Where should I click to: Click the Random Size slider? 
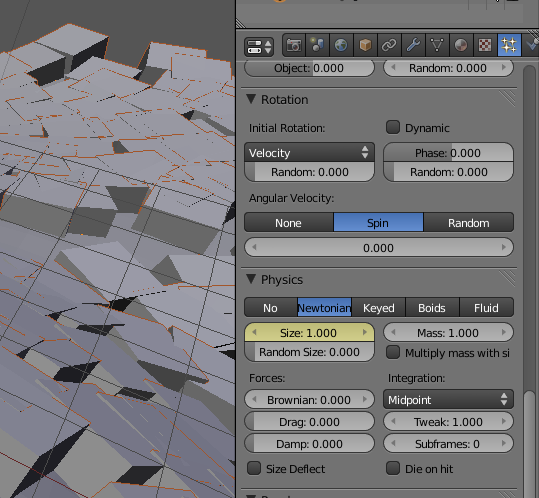point(309,352)
